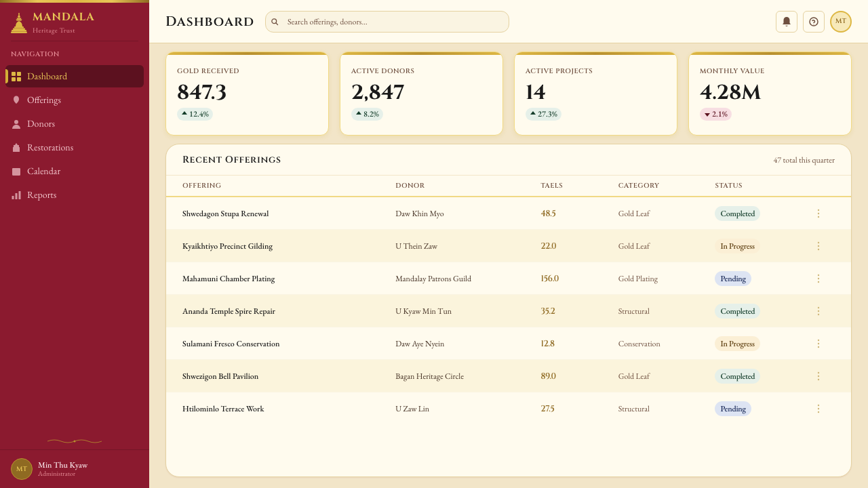The width and height of the screenshot is (868, 488).
Task: Open the MT avatar in the header
Action: [x=841, y=22]
